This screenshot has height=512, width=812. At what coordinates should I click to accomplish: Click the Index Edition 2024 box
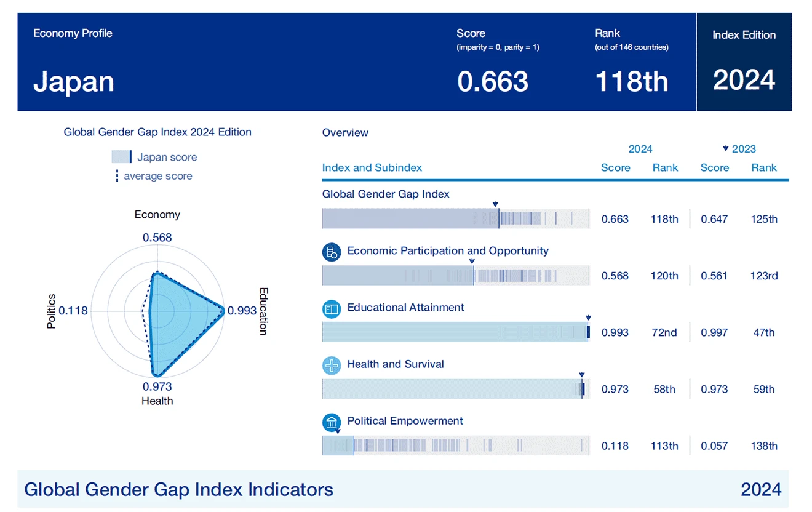(x=744, y=62)
